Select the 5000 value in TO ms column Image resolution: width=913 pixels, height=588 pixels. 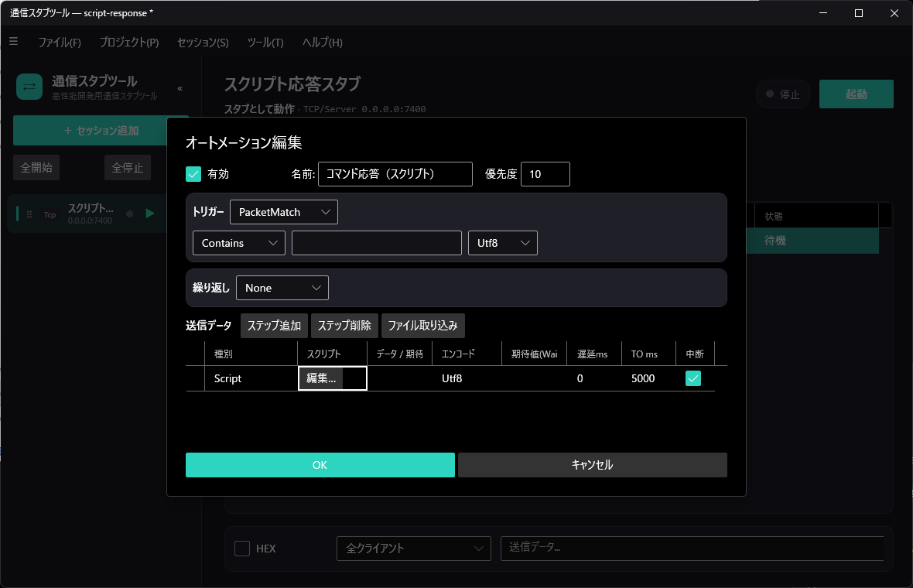[648, 378]
